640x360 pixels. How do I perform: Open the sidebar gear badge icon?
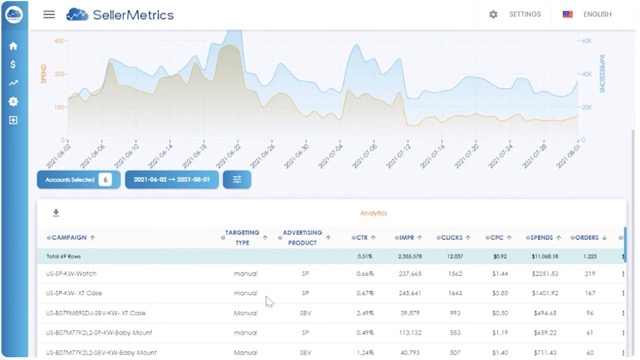(13, 102)
